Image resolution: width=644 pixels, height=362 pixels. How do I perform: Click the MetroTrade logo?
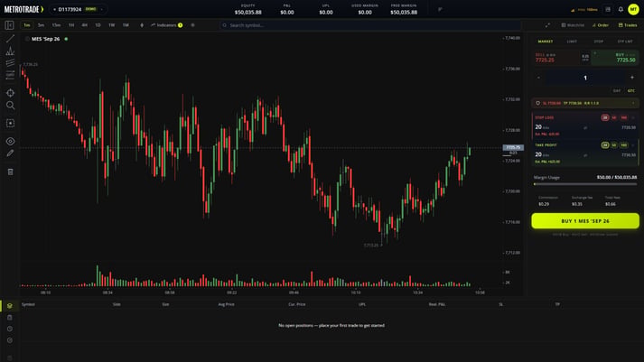[23, 9]
